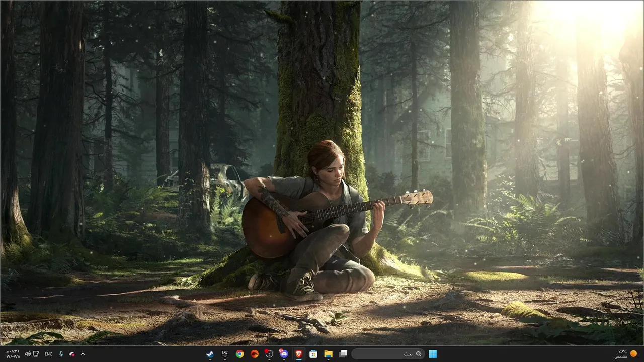Screen dimensions: 644x362
Task: Open the volume speaker icon
Action: 28,354
